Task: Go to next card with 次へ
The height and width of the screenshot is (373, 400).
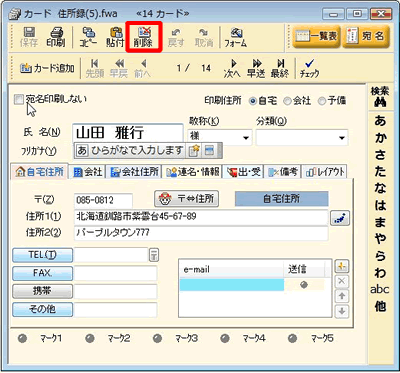Action: tap(232, 68)
